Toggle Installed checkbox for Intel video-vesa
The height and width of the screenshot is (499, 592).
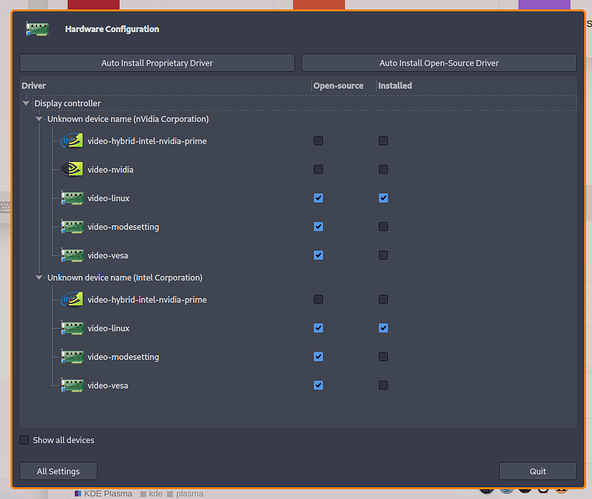click(383, 386)
